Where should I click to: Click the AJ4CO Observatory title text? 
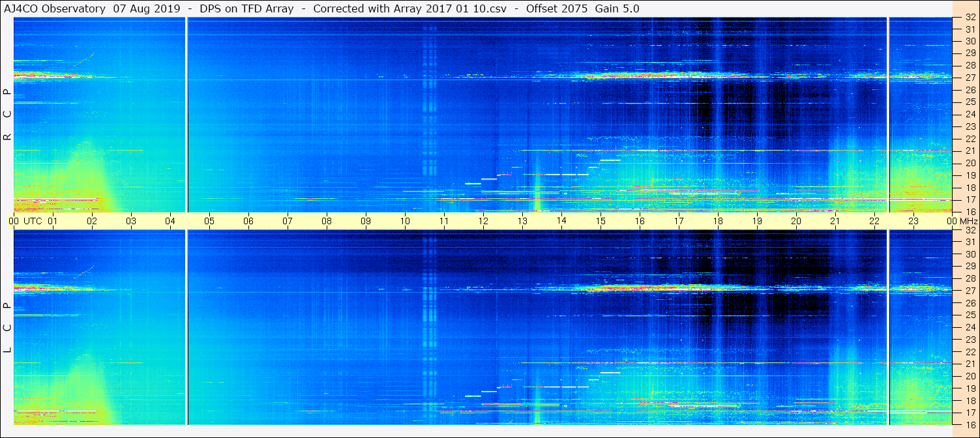(55, 9)
